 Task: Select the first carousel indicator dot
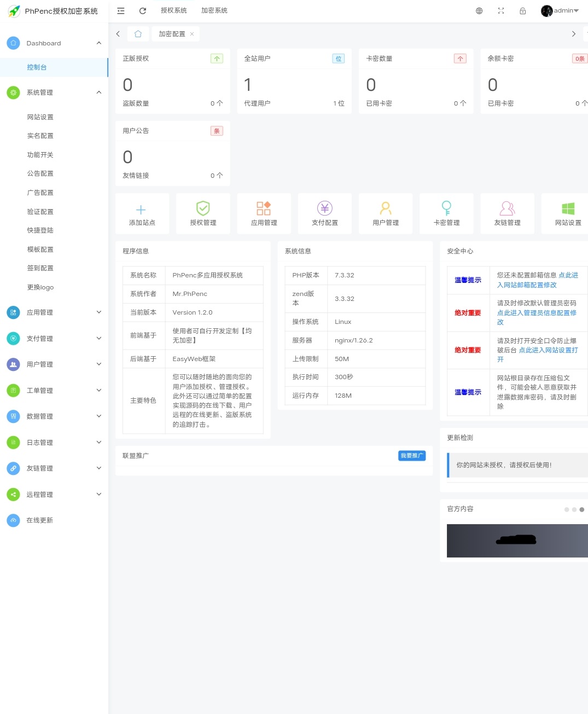pyautogui.click(x=567, y=509)
